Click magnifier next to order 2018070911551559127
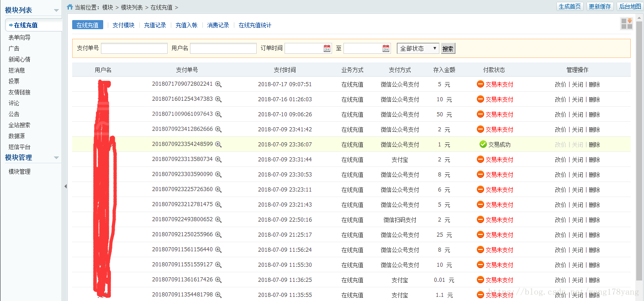 pos(218,265)
